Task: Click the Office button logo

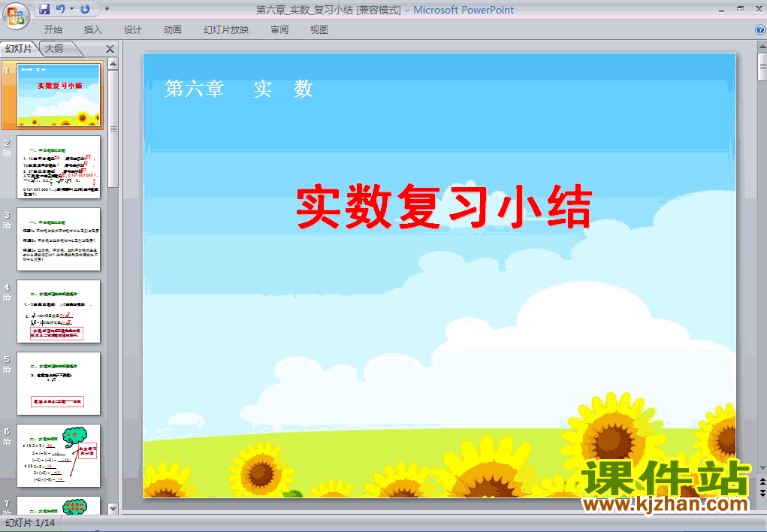Action: click(x=16, y=16)
